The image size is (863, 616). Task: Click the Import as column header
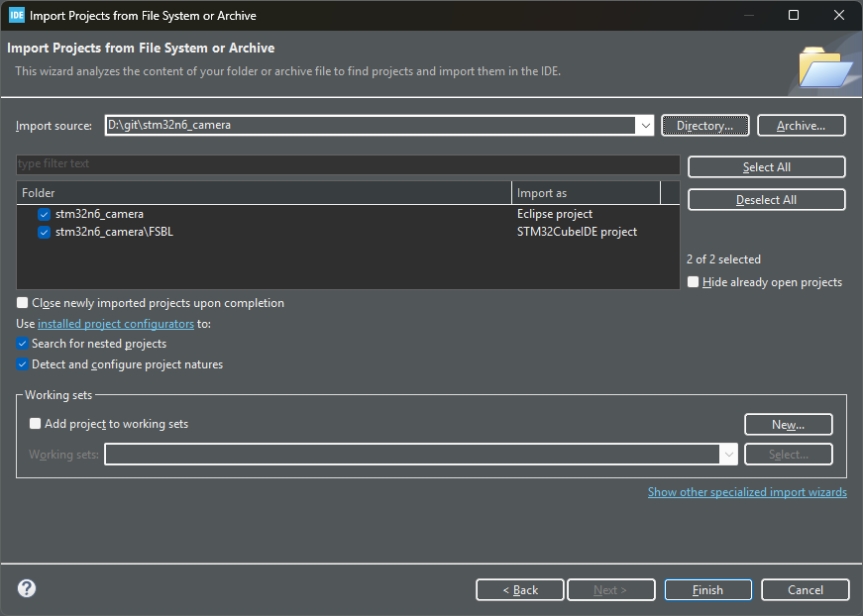click(585, 193)
